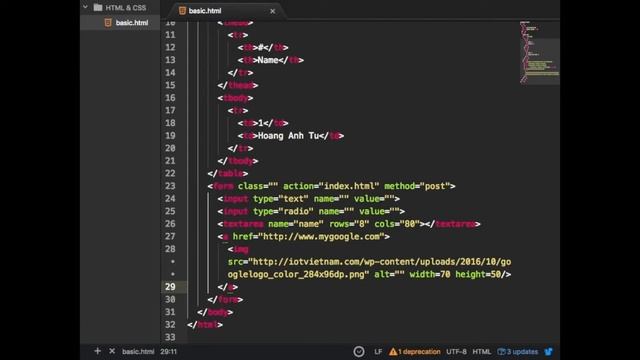Click the height=50 attribute
The image size is (640, 360).
point(478,274)
